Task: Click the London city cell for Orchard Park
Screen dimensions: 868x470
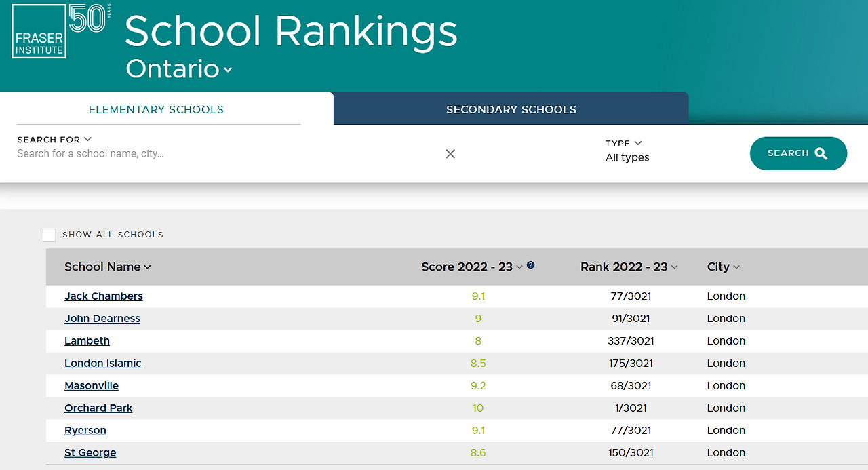Action: coord(726,408)
